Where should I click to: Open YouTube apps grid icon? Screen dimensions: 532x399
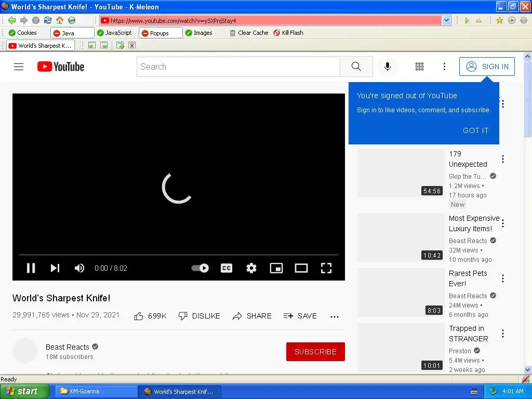point(419,66)
